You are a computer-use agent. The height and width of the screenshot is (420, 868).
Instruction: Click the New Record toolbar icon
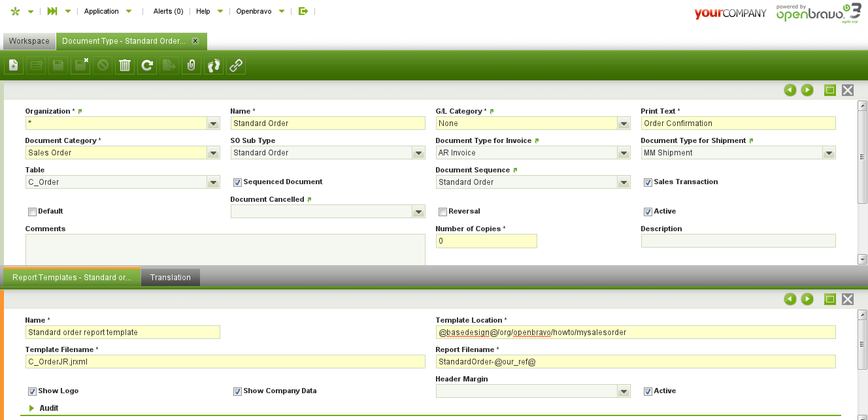[x=14, y=65]
